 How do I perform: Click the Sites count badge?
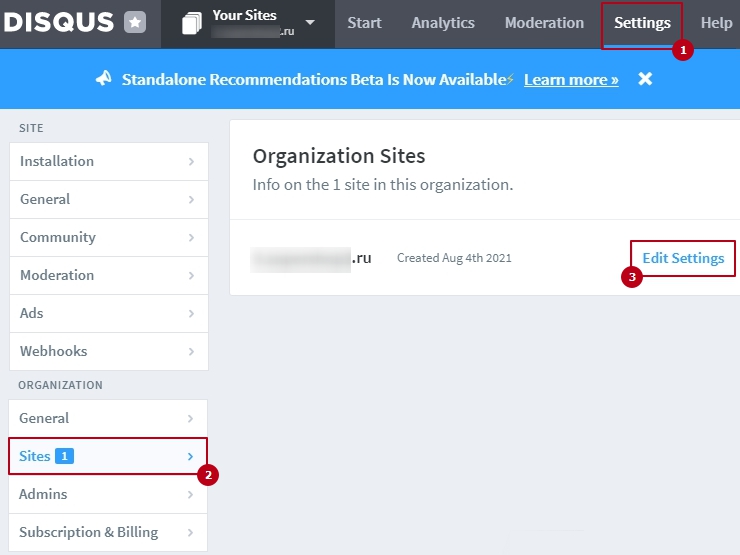65,456
